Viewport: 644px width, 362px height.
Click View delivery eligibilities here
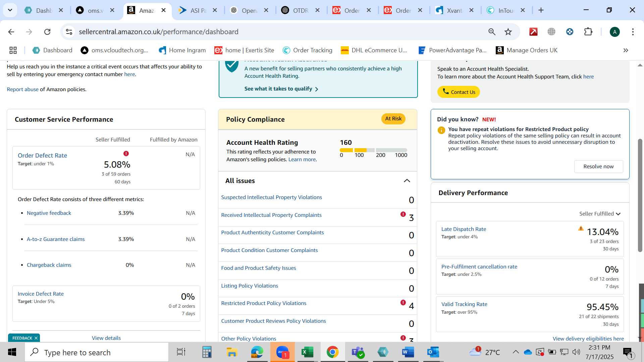pos(588,339)
